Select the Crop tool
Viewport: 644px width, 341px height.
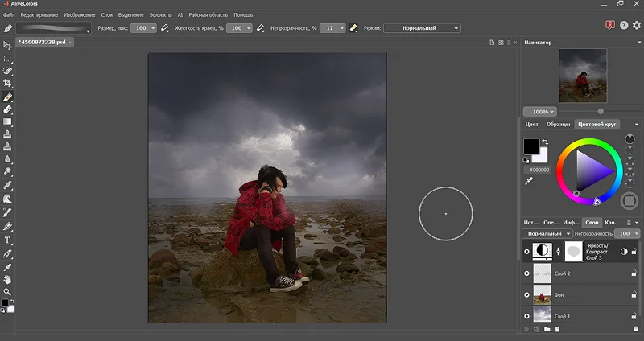7,84
